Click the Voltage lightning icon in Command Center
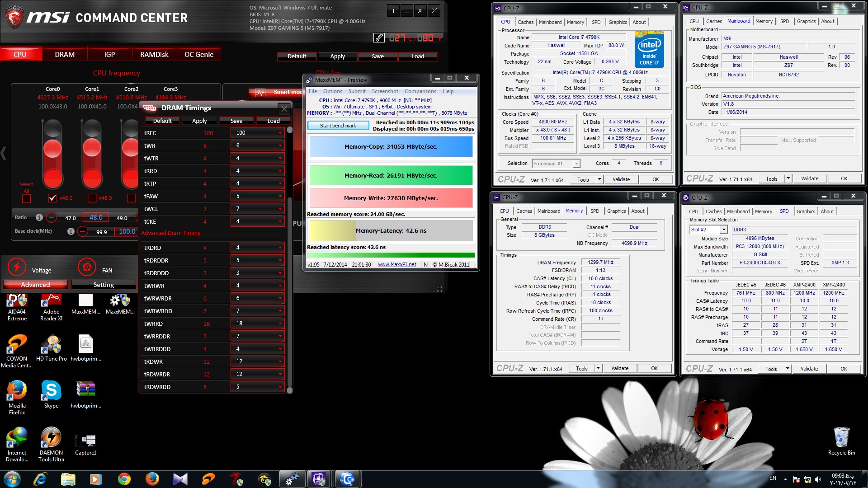 click(x=17, y=267)
